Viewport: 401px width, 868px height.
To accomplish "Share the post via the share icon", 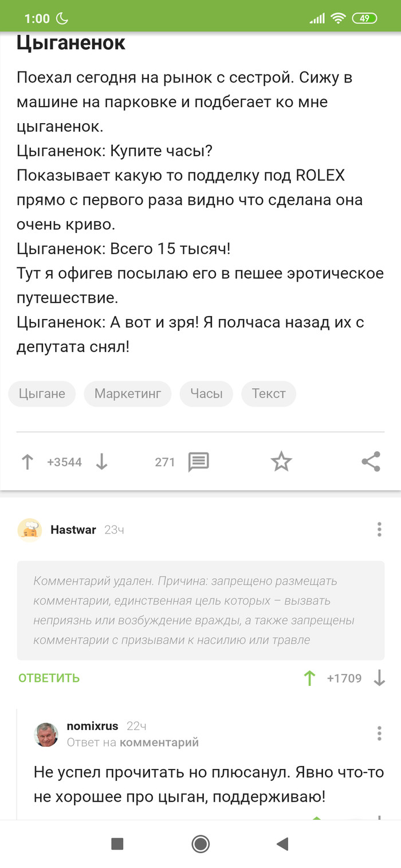I will pyautogui.click(x=370, y=460).
